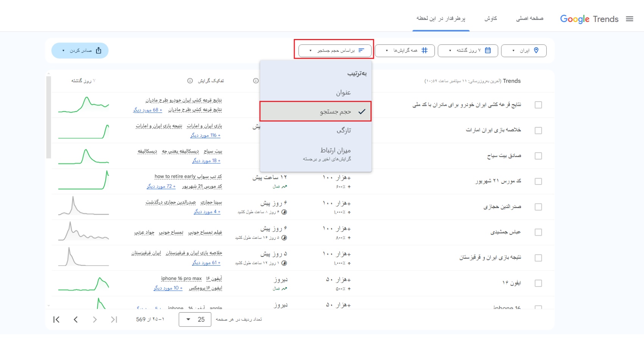Click the increase arrow icon beside ۶۰۰٪
The width and height of the screenshot is (644, 341).
[x=349, y=187]
